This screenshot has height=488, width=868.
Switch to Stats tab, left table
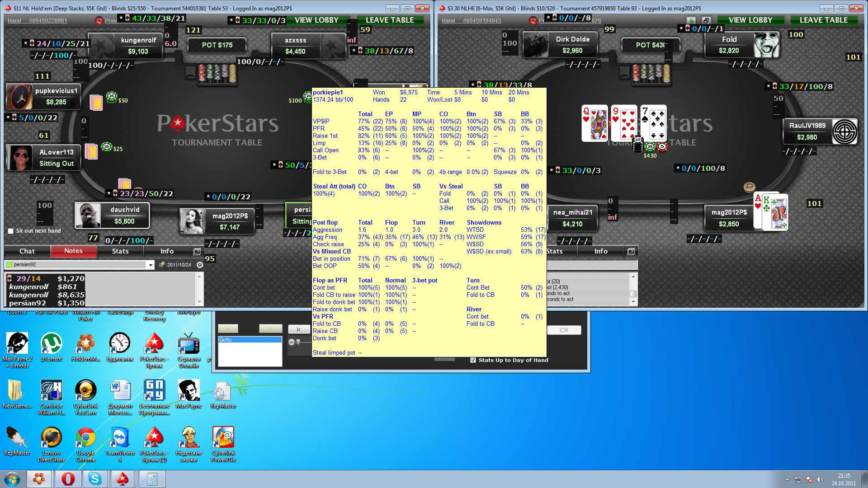[120, 251]
